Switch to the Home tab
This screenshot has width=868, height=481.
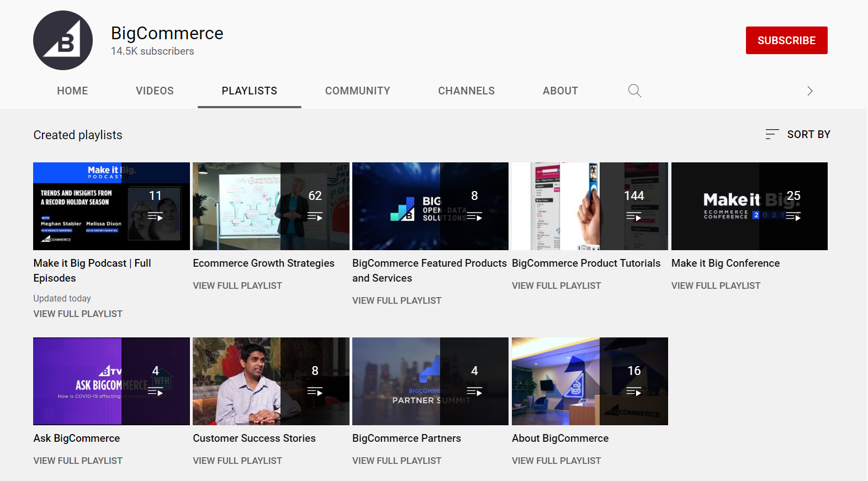tap(72, 91)
